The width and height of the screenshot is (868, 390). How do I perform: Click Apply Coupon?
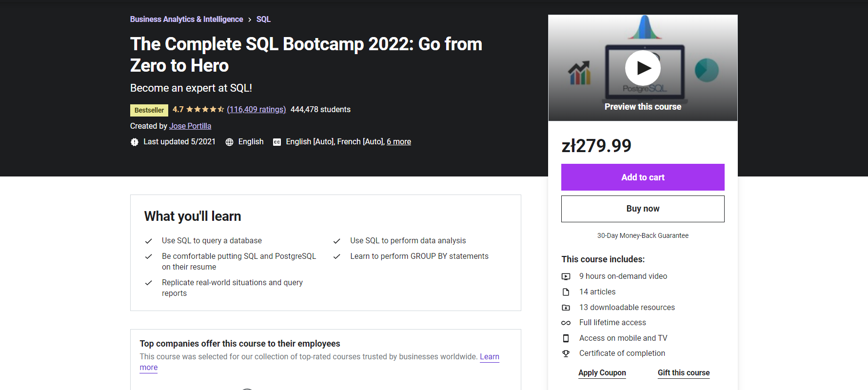(x=602, y=372)
